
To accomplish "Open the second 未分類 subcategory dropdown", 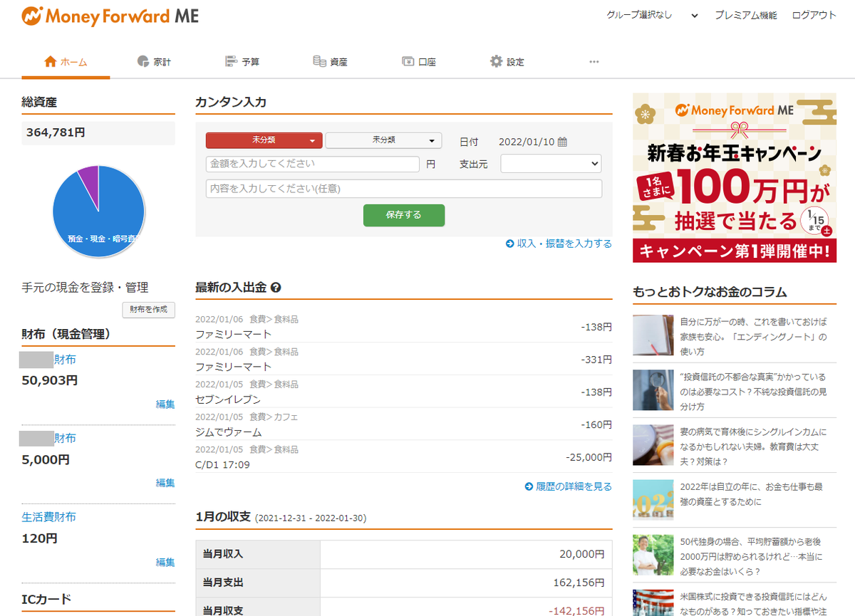I will 383,140.
